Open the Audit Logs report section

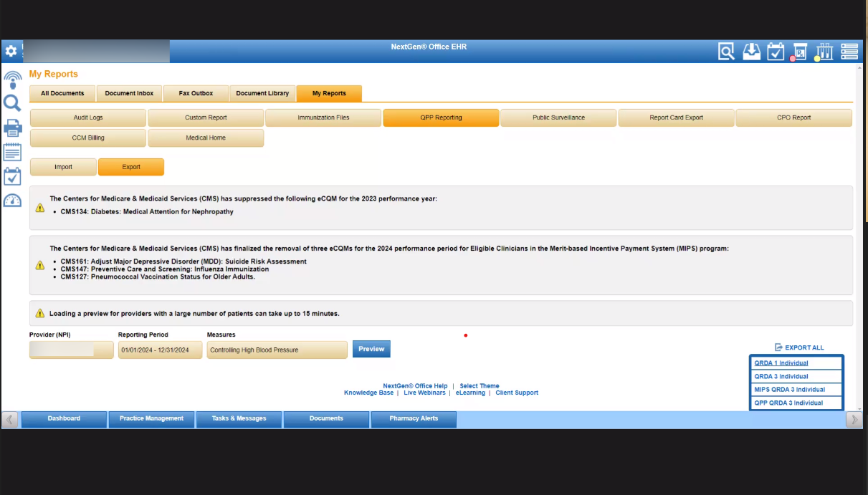pyautogui.click(x=88, y=117)
